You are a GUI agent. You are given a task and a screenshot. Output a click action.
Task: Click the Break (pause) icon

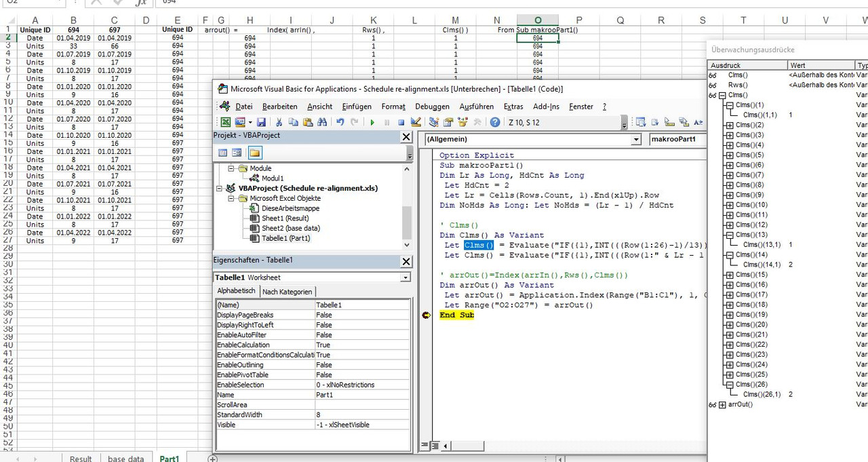[x=387, y=122]
